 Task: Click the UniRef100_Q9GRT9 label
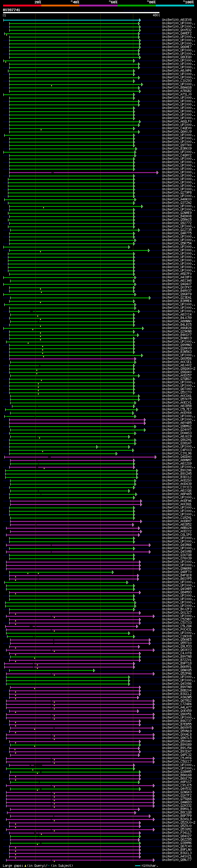pyautogui.click(x=177, y=294)
